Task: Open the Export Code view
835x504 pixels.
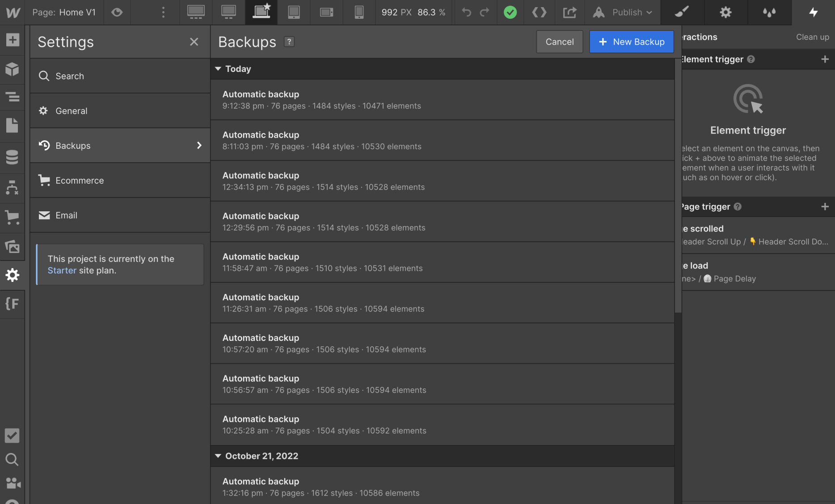Action: click(539, 12)
